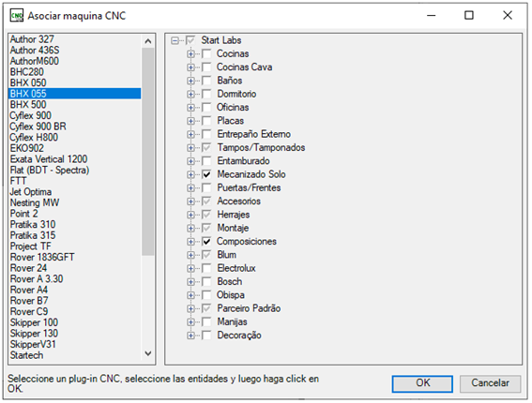Expand the Herrajes tree node
532x403 pixels.
tap(190, 215)
